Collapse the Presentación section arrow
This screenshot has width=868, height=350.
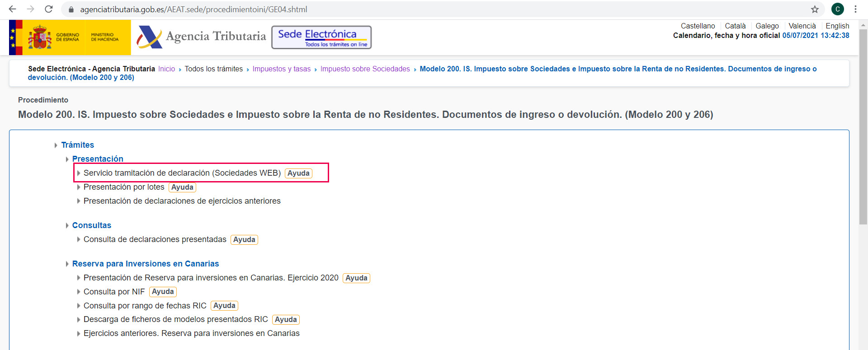click(x=67, y=159)
